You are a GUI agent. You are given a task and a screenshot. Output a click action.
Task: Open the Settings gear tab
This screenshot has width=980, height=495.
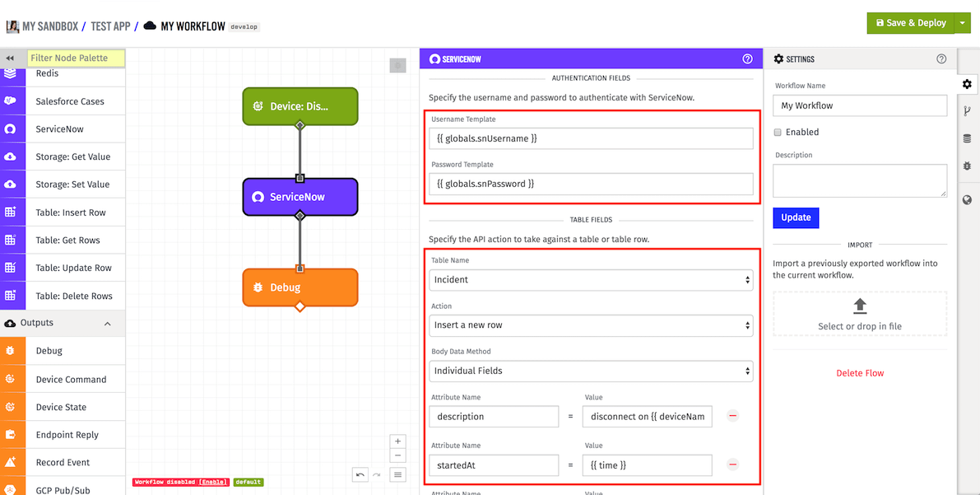click(x=968, y=83)
